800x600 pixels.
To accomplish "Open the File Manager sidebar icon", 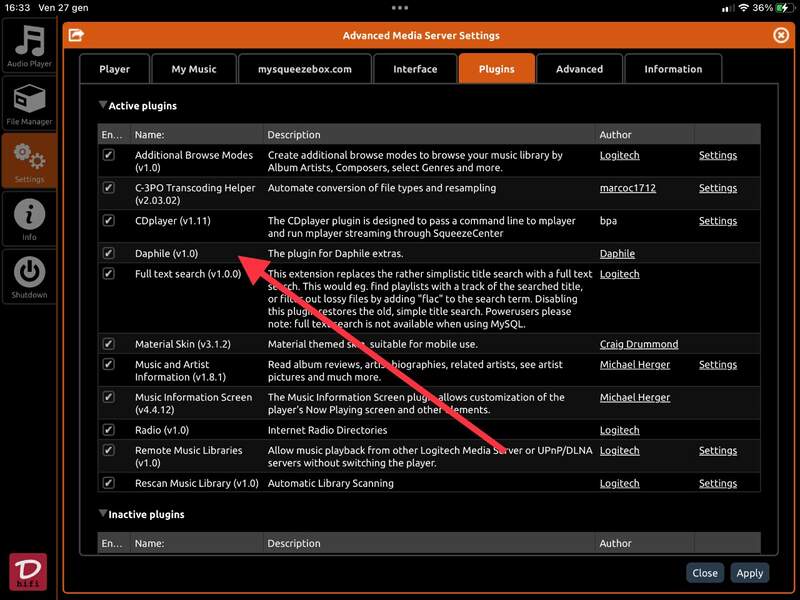I will [x=29, y=104].
